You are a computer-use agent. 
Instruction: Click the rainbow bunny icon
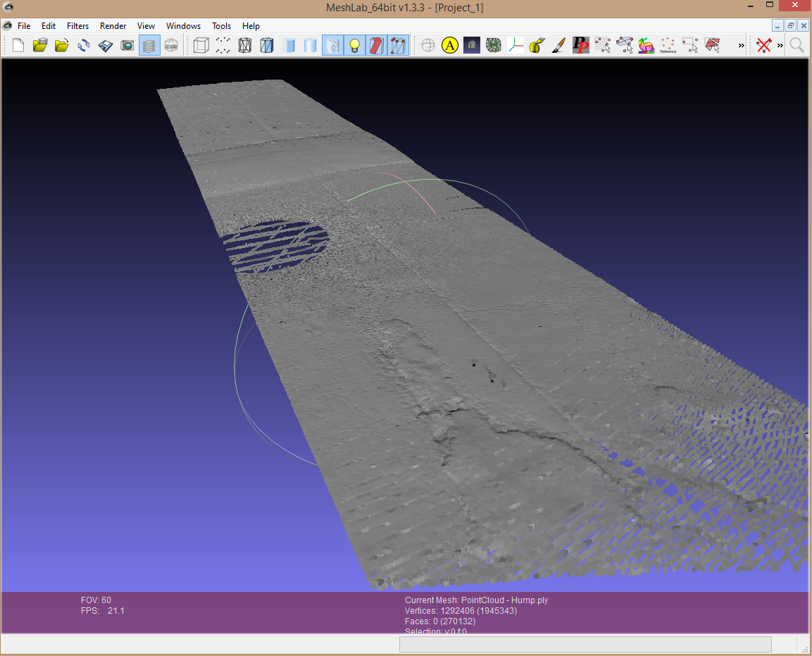click(x=647, y=46)
